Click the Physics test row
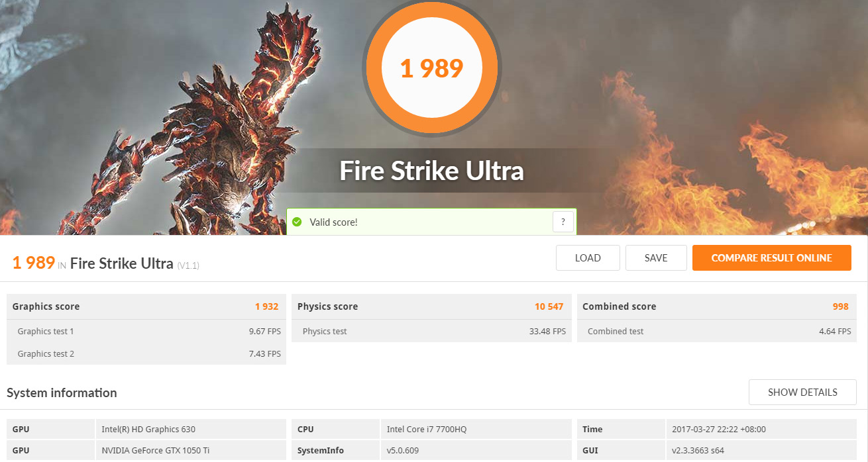 (x=431, y=331)
